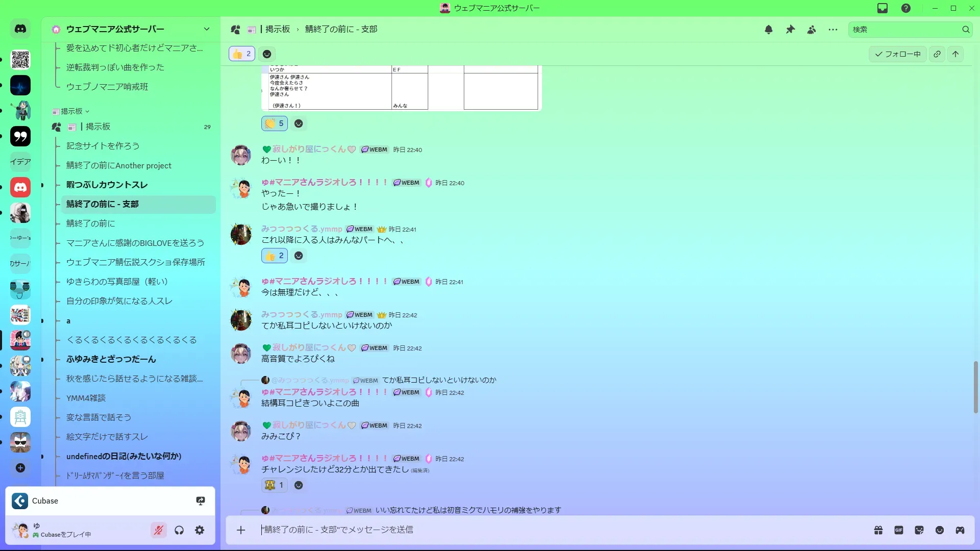
Task: Show member list icon in header
Action: click(812, 30)
